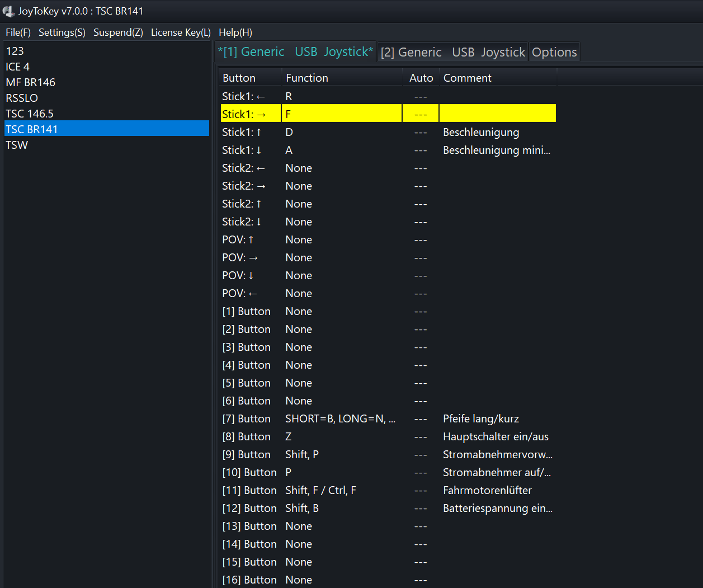703x588 pixels.
Task: Select the [12] Button row
Action: 388,508
